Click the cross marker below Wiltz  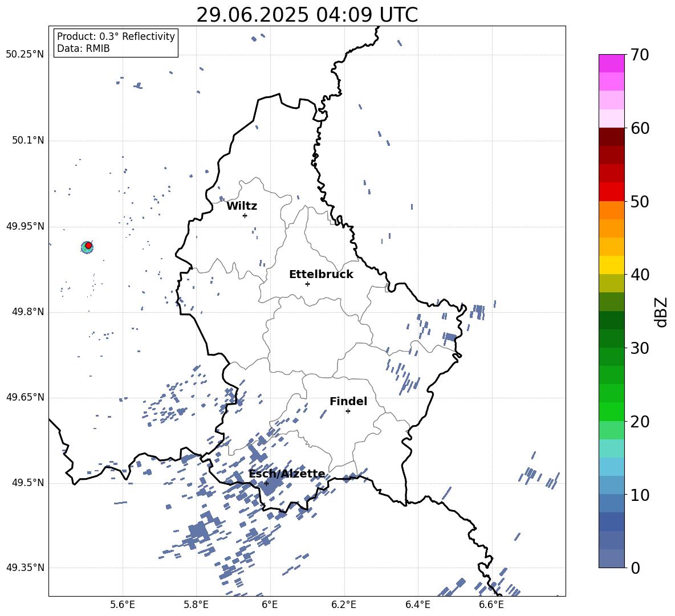click(x=245, y=215)
